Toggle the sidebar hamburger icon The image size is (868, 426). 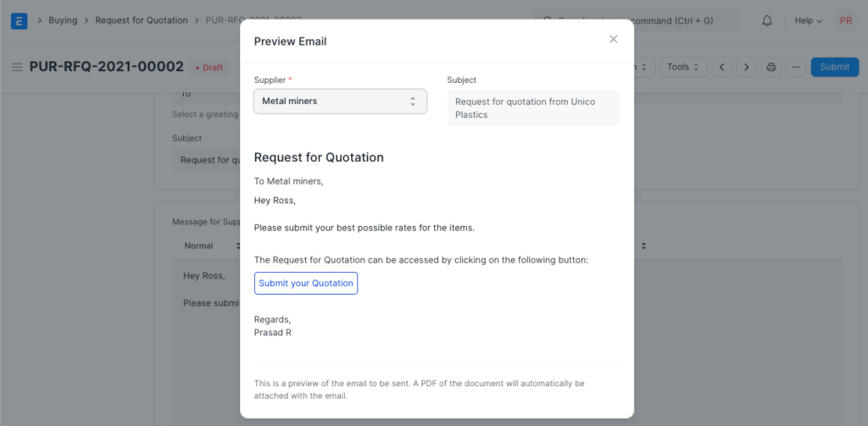pyautogui.click(x=17, y=67)
